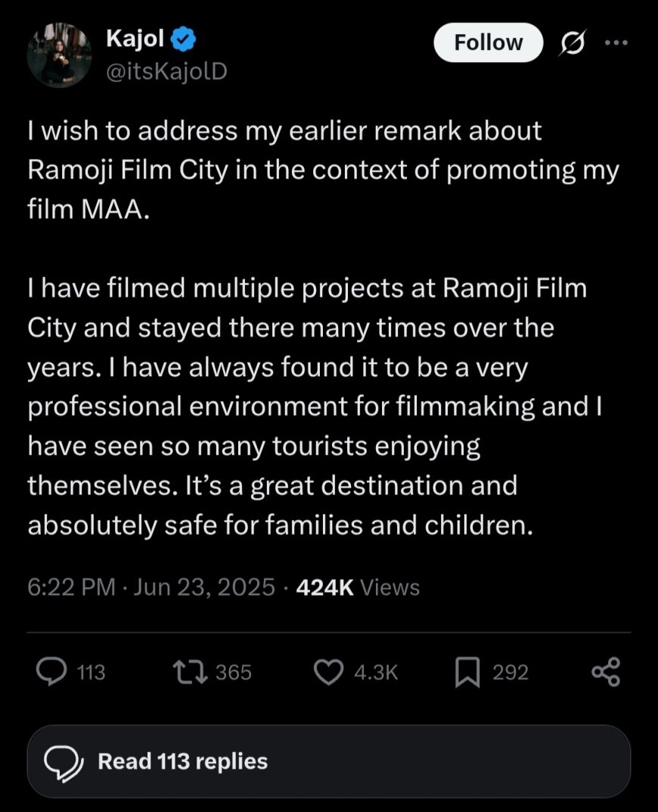Open the three-dot more options menu
Screen dimensions: 658x812
(x=617, y=43)
